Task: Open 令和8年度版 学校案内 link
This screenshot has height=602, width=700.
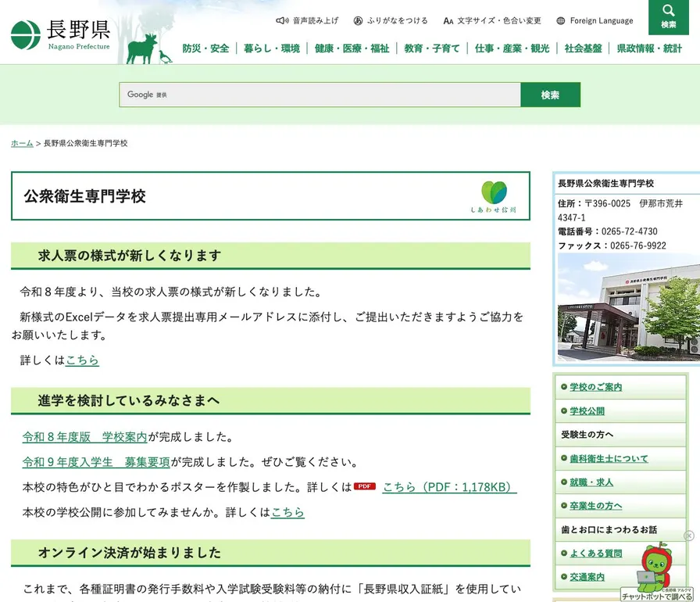Action: point(85,437)
